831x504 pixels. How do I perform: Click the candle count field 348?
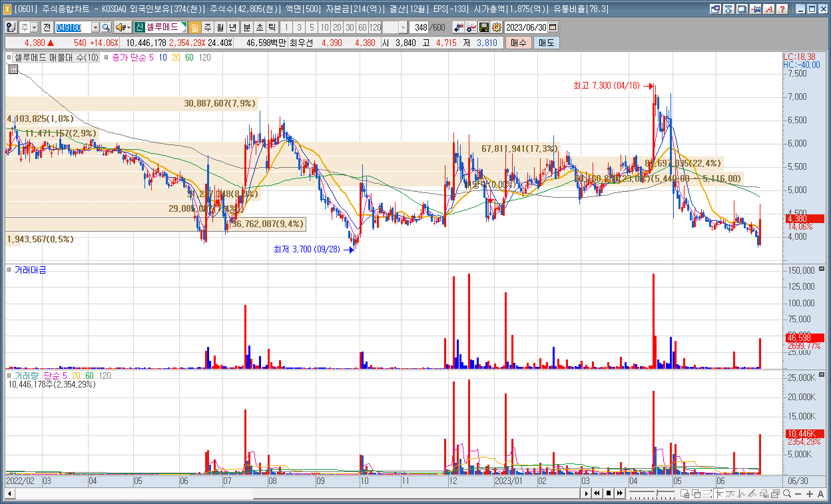[420, 27]
